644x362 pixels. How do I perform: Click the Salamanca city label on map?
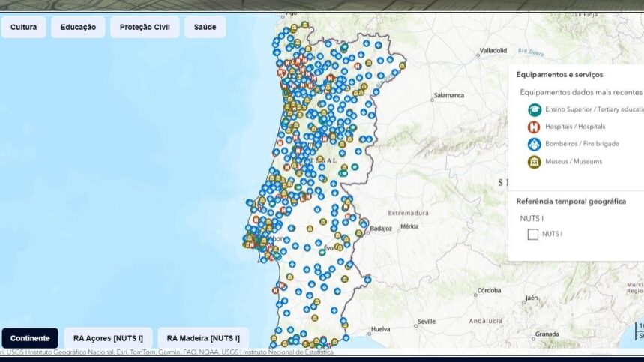[x=450, y=96]
